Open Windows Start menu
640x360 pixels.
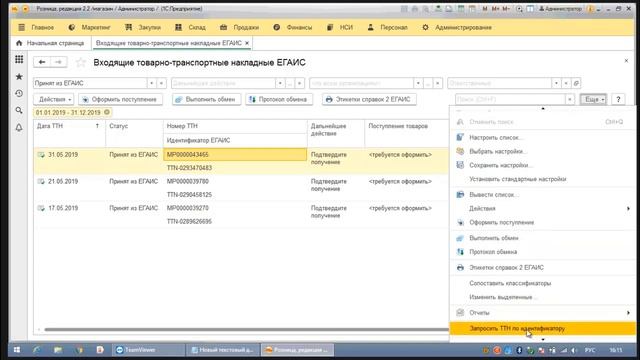click(17, 350)
